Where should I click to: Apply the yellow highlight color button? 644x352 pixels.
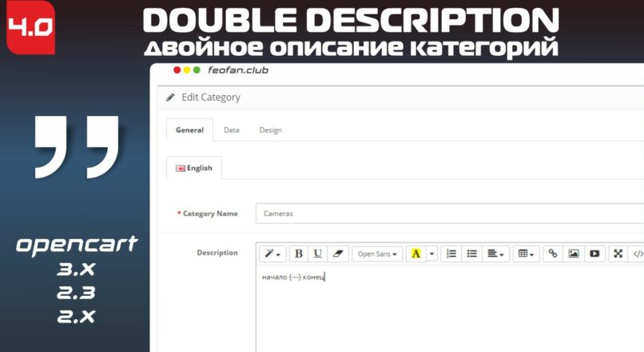tap(415, 254)
